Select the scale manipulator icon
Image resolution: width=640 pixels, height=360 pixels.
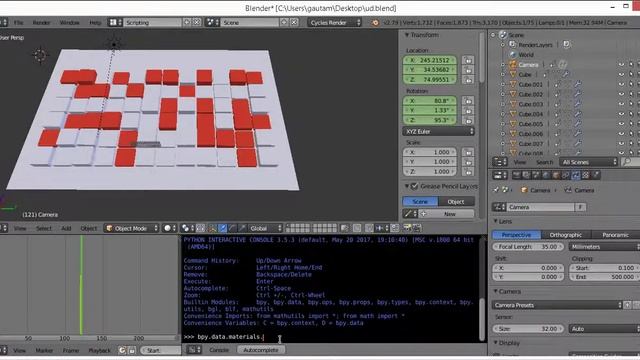(x=242, y=228)
